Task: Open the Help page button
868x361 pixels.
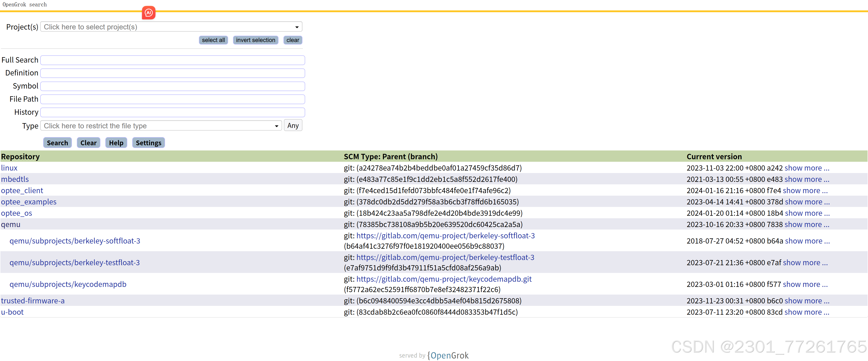Action: (x=116, y=143)
